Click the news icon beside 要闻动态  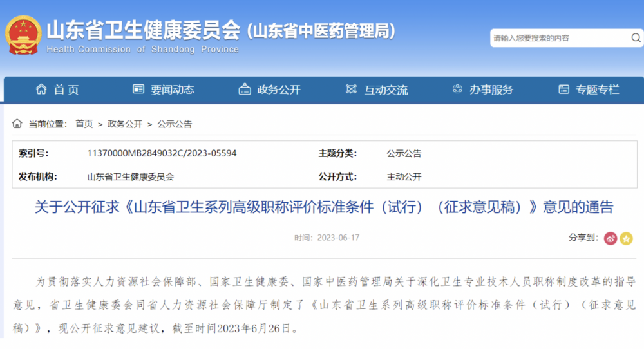138,89
